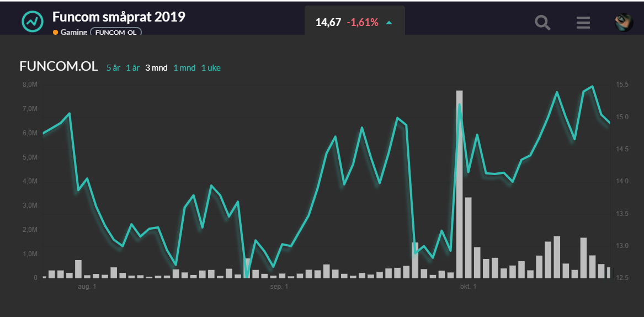This screenshot has width=644, height=317.
Task: Click the 8,0M volume axis label
Action: coord(30,84)
